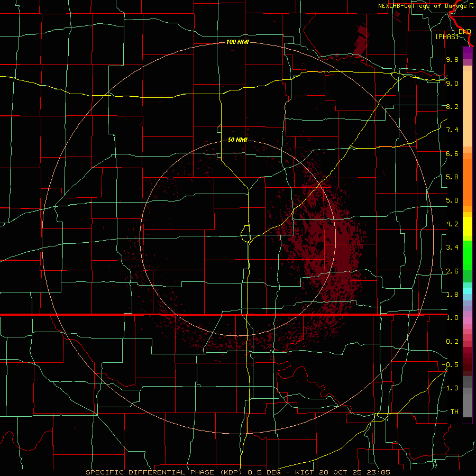Click the 0.2 scale value
Image resolution: width=476 pixels, height=476 pixels.
(452, 342)
